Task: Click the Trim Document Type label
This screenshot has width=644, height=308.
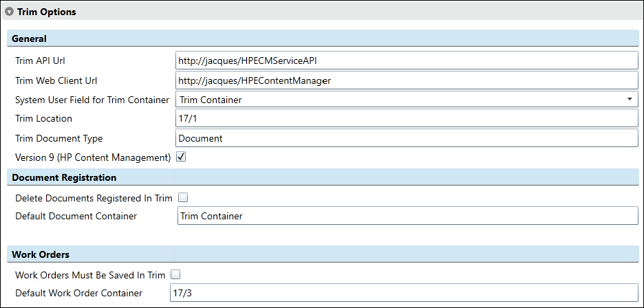Action: tap(58, 138)
